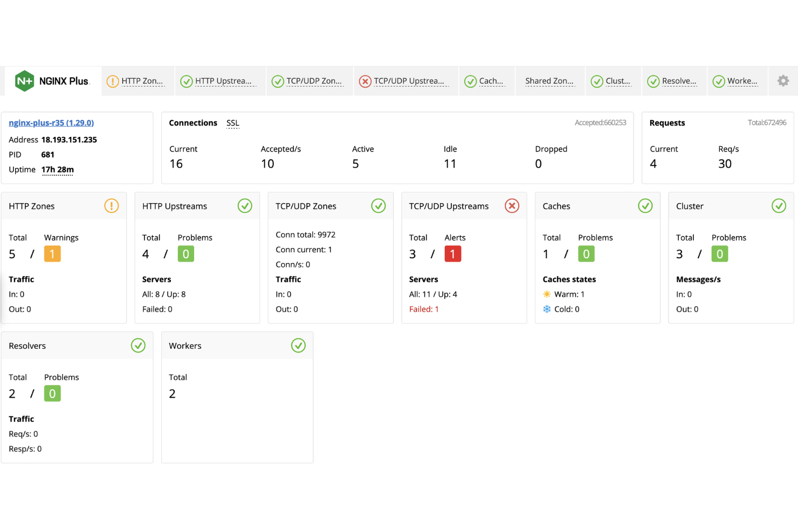
Task: Click the 'Total:672496' requests value
Action: 767,123
